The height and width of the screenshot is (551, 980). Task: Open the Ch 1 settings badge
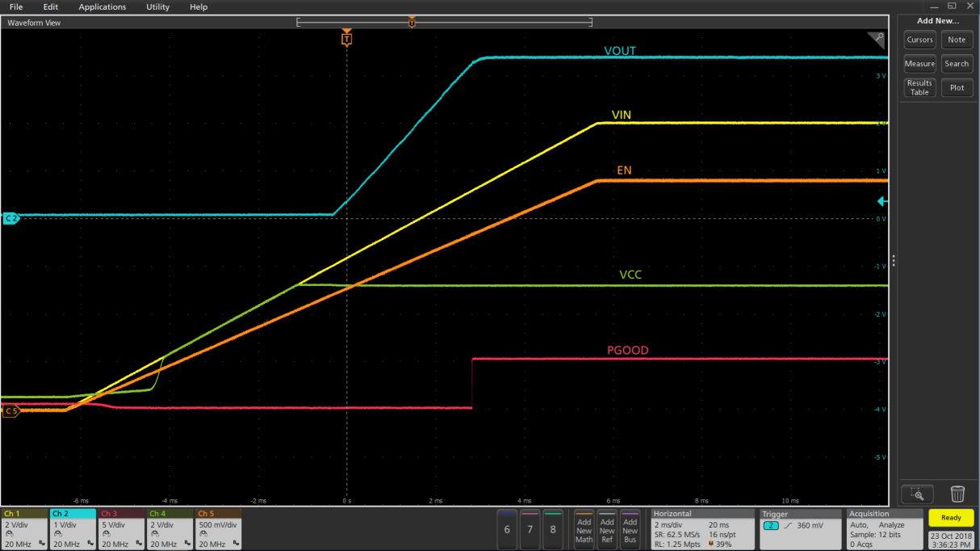[x=24, y=529]
